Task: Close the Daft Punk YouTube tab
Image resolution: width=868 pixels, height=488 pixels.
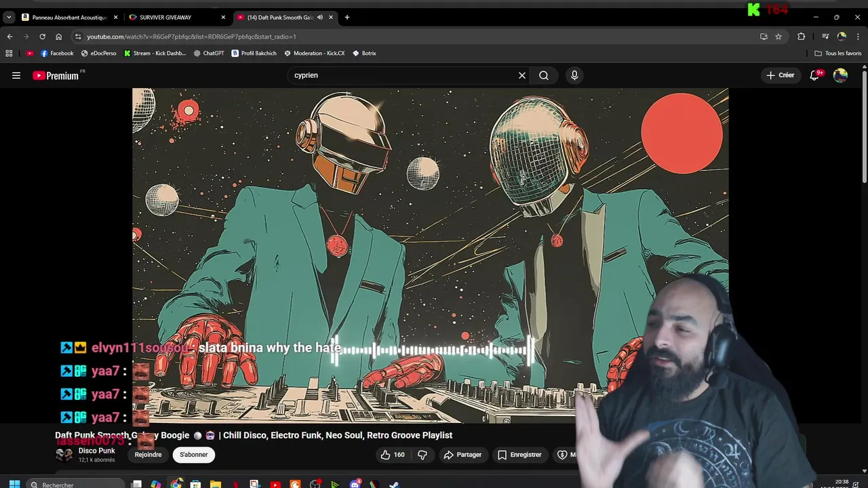Action: (x=331, y=17)
